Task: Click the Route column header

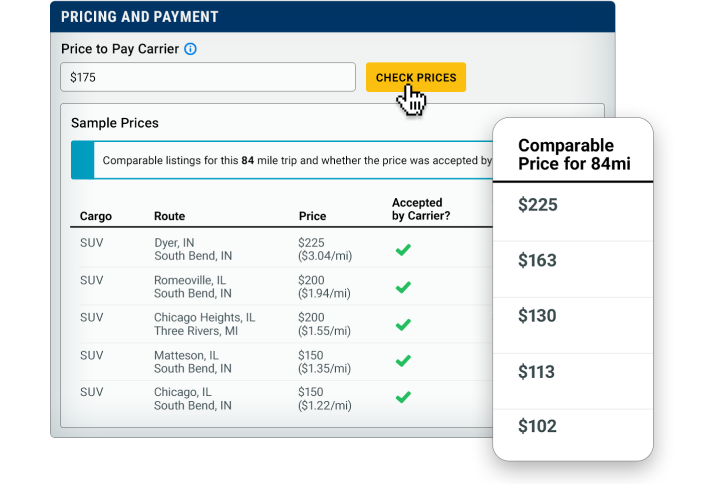Action: click(169, 216)
